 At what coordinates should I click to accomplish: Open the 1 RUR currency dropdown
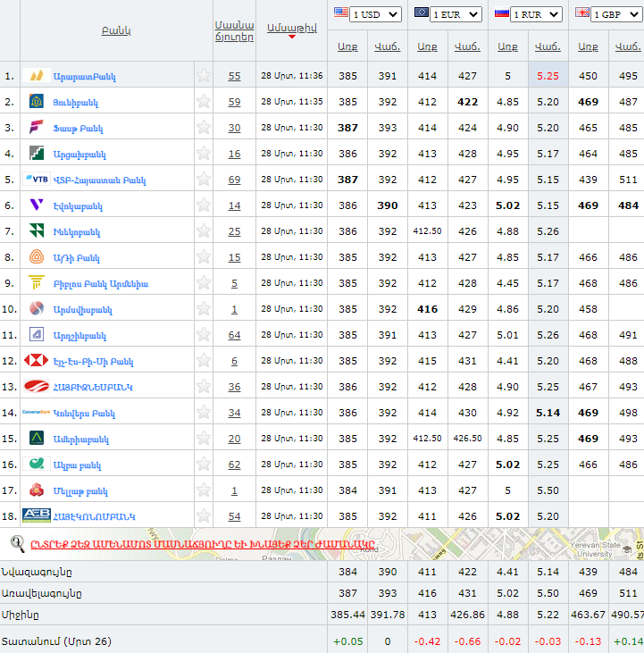pyautogui.click(x=536, y=14)
